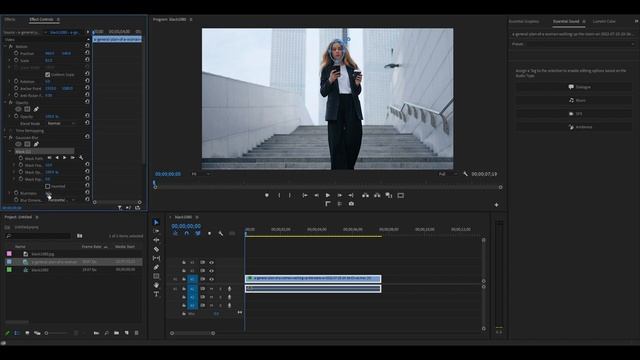The image size is (640, 360).
Task: Toggle Linked Selection in the timeline
Action: pyautogui.click(x=198, y=233)
